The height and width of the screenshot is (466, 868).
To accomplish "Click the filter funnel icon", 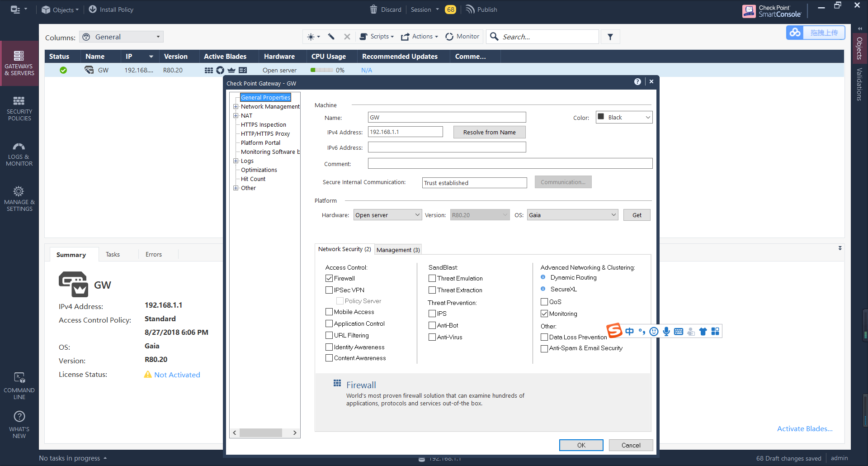I will pos(610,37).
